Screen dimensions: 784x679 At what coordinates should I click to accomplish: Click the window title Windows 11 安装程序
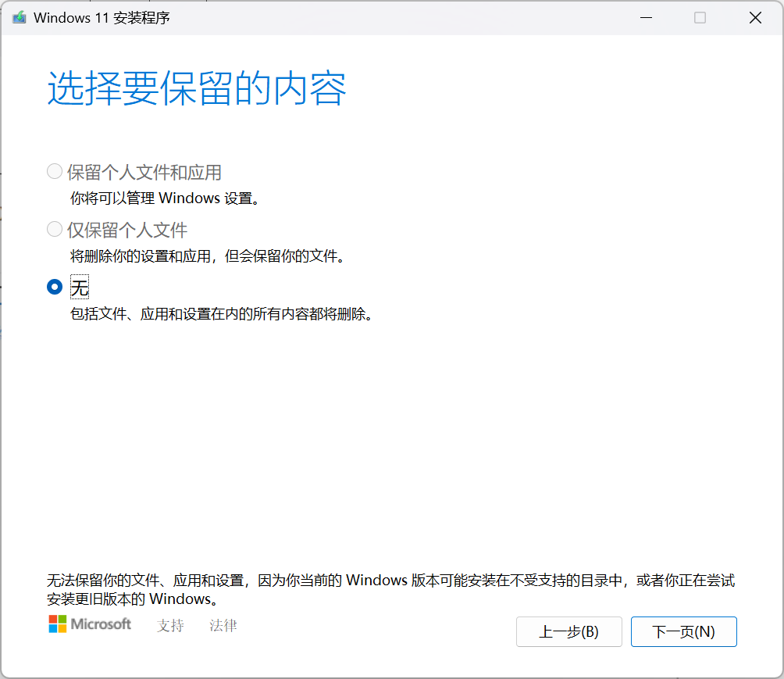click(x=102, y=18)
